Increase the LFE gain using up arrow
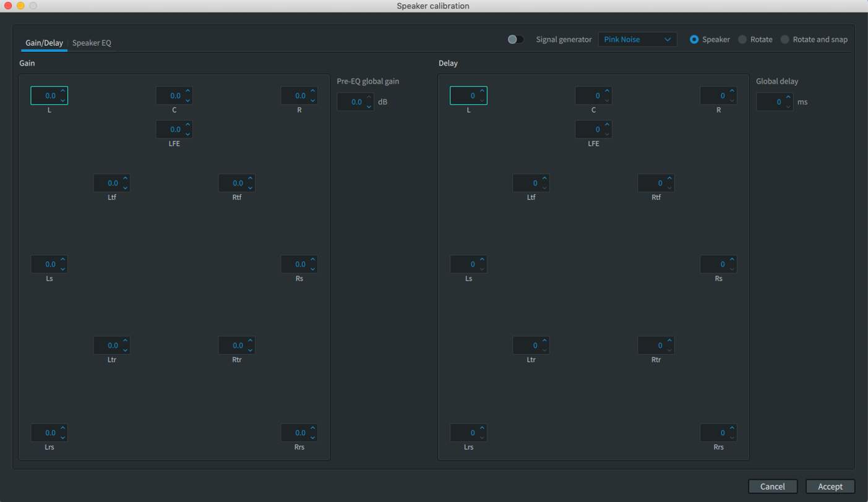The width and height of the screenshot is (868, 502). pos(188,125)
